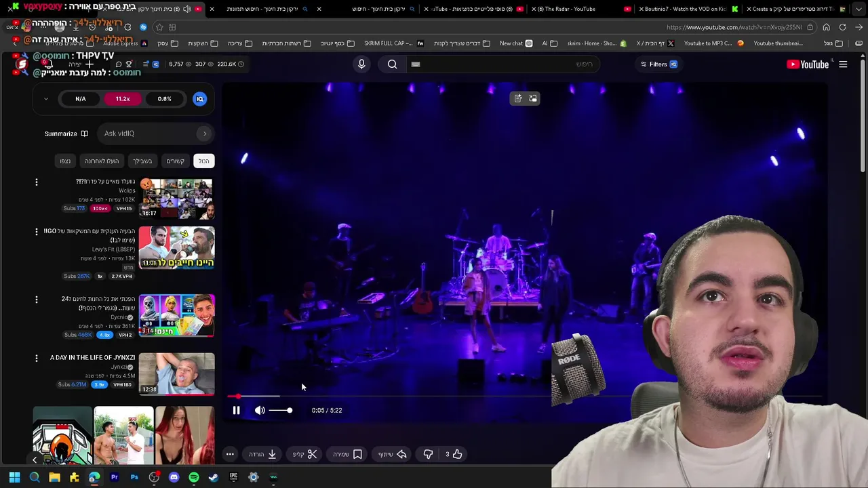
Task: Open the Youtube to MP3 C... bookmark
Action: tap(713, 43)
